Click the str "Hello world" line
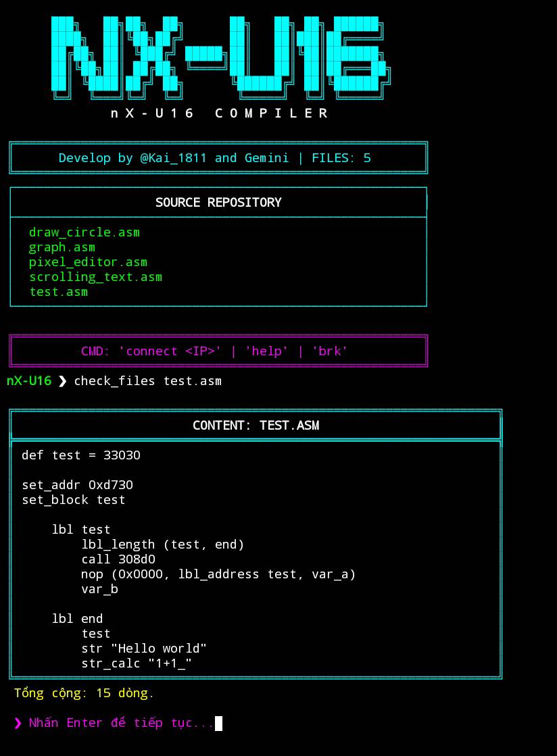 pos(144,649)
